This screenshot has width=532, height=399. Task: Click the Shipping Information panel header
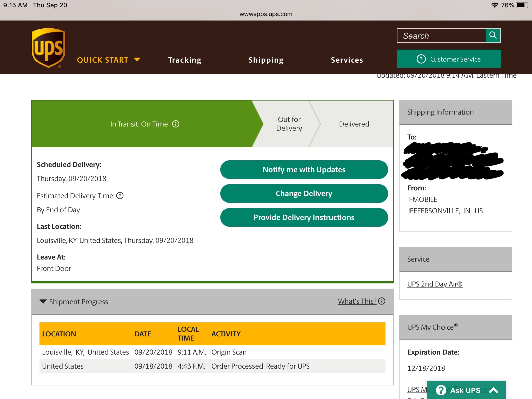[x=455, y=112]
